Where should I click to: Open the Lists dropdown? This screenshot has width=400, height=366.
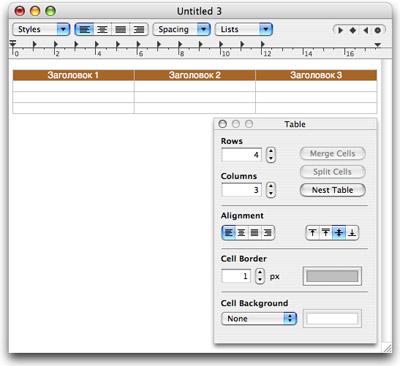click(244, 29)
